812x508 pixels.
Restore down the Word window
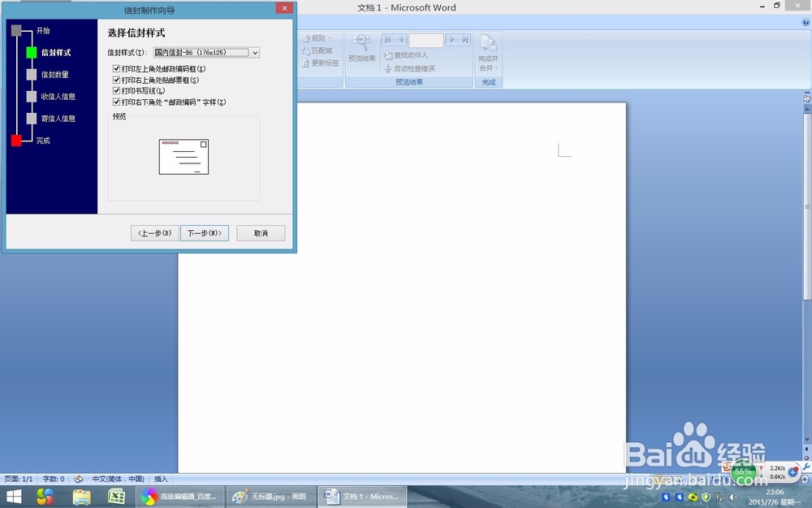pyautogui.click(x=777, y=6)
